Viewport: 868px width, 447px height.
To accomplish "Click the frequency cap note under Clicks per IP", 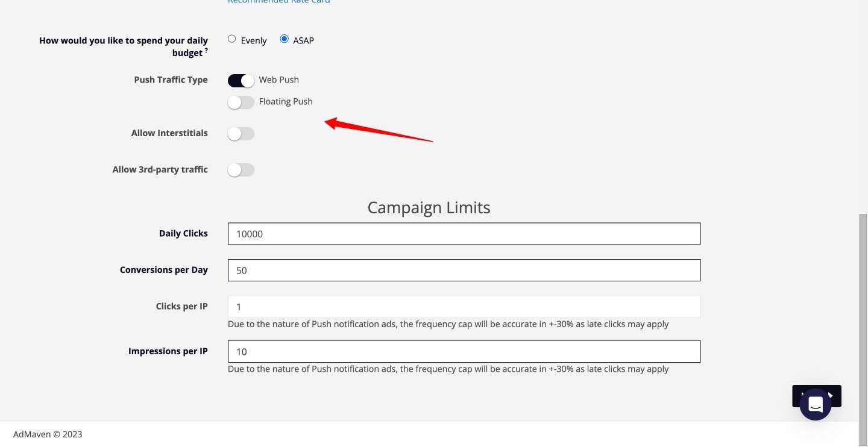I will [448, 324].
